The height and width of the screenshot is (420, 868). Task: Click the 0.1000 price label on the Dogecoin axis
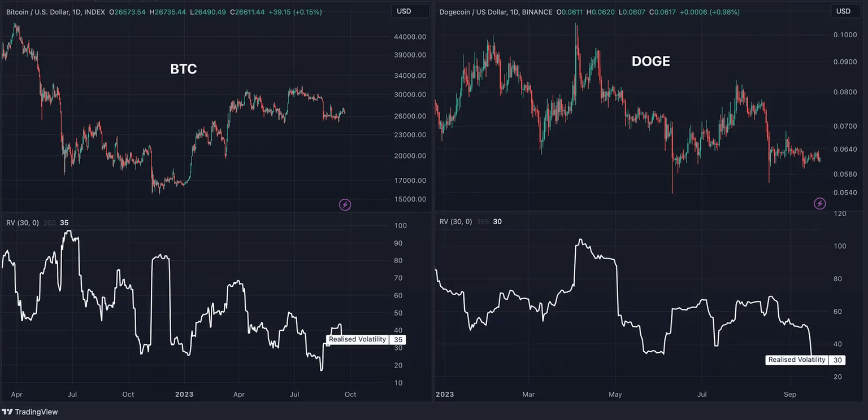[845, 35]
